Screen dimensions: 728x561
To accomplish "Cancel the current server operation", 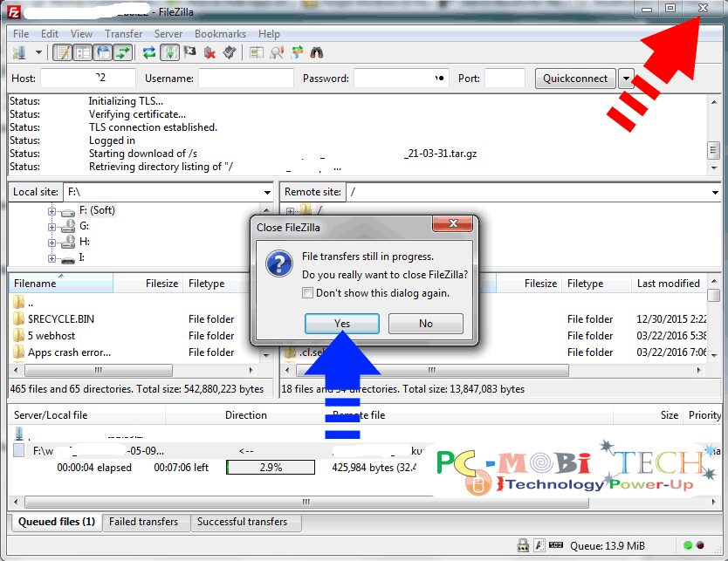I will [190, 52].
